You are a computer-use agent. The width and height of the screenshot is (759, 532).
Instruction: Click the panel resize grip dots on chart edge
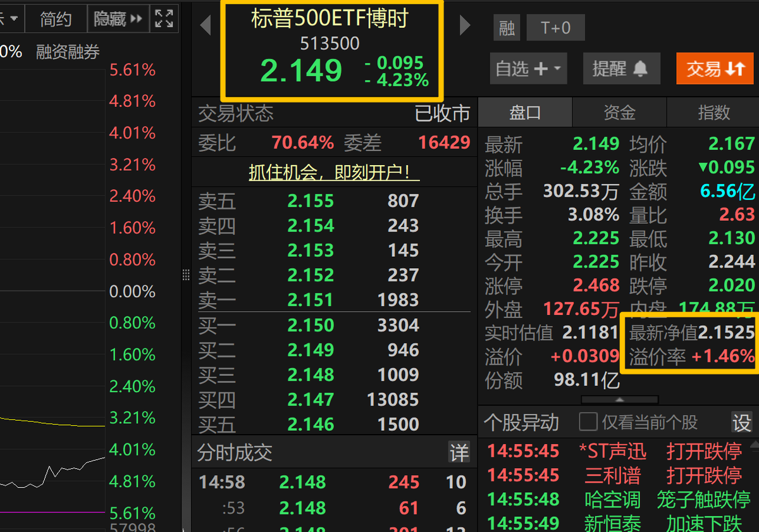(186, 275)
